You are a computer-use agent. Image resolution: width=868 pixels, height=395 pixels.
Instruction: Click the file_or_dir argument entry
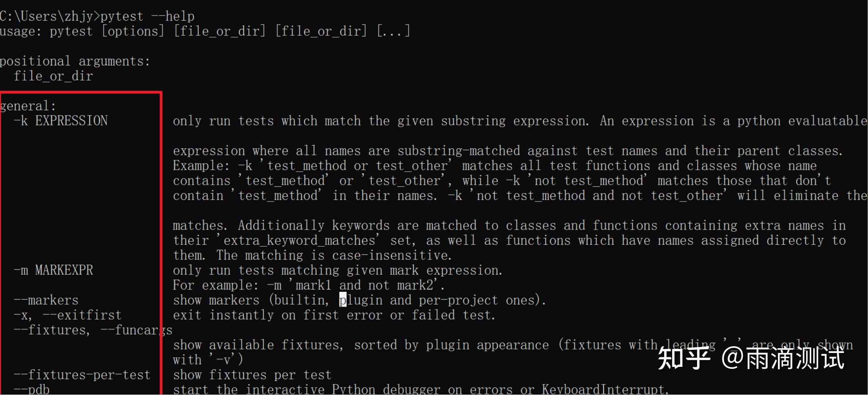[x=54, y=76]
